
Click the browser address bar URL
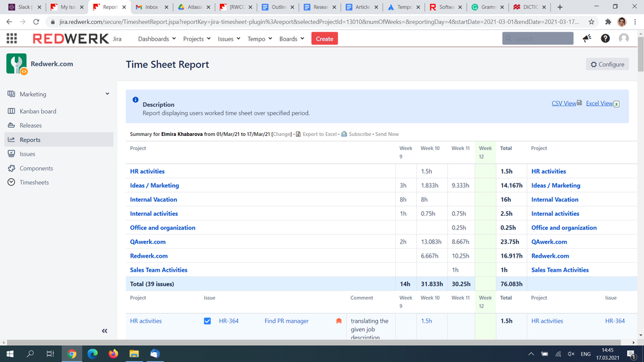[319, 22]
